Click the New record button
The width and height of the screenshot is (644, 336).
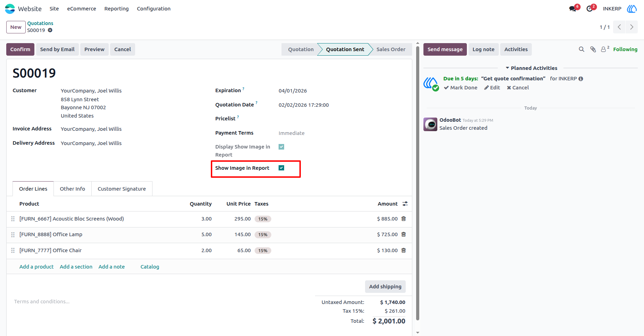[16, 27]
